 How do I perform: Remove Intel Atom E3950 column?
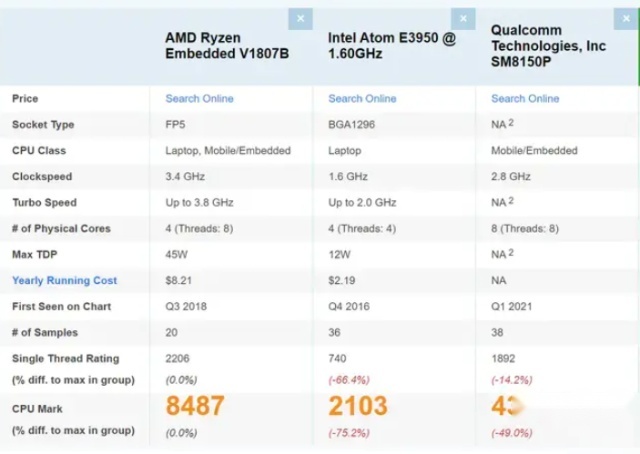tap(463, 19)
